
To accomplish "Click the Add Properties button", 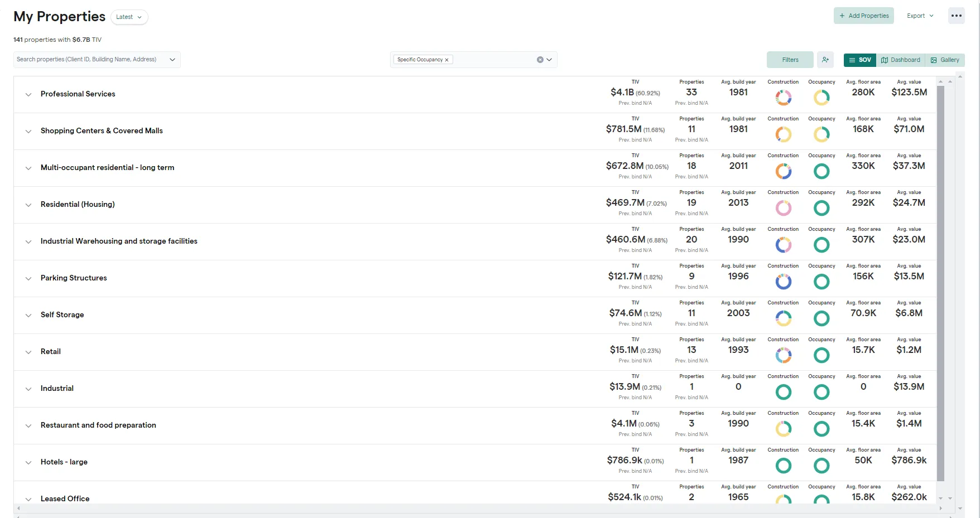I will pyautogui.click(x=863, y=16).
